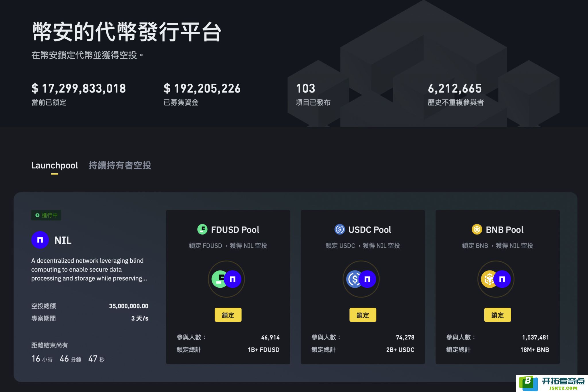The width and height of the screenshot is (588, 392).
Task: Switch to the 持續持有者空投 tab
Action: click(120, 165)
